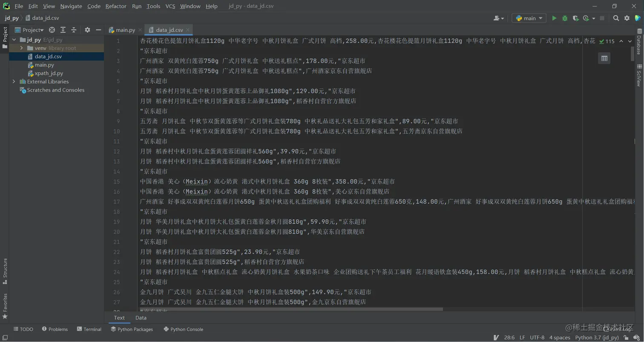Click the table view floating icon

(x=604, y=58)
